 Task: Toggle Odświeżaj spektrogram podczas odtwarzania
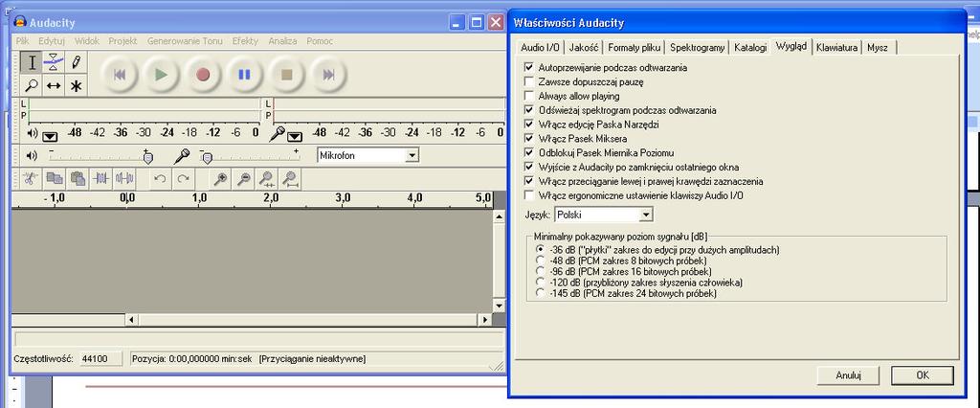click(x=529, y=110)
